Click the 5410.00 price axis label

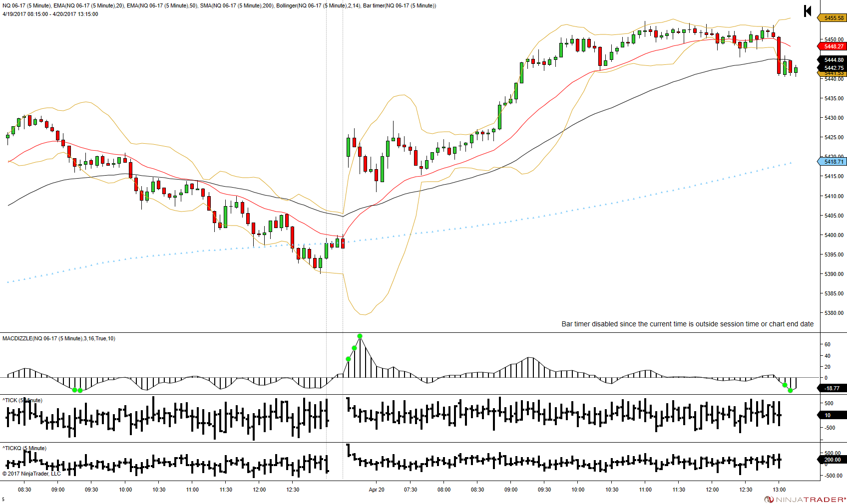(x=834, y=196)
